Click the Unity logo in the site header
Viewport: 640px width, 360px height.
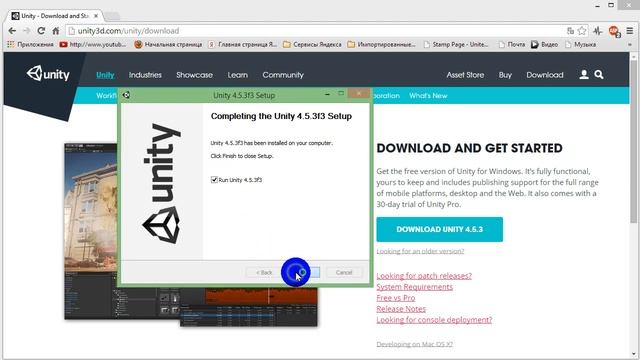coord(48,74)
